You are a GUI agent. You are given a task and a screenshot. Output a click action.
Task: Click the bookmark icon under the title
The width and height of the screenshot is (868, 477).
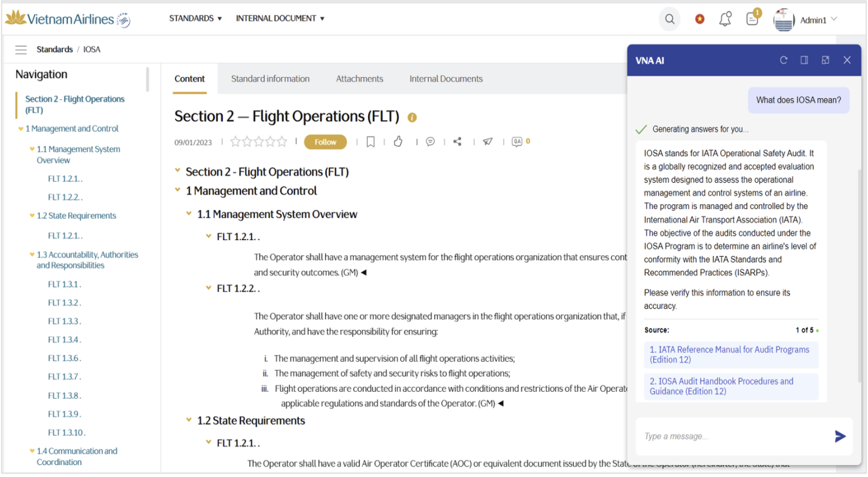(371, 142)
